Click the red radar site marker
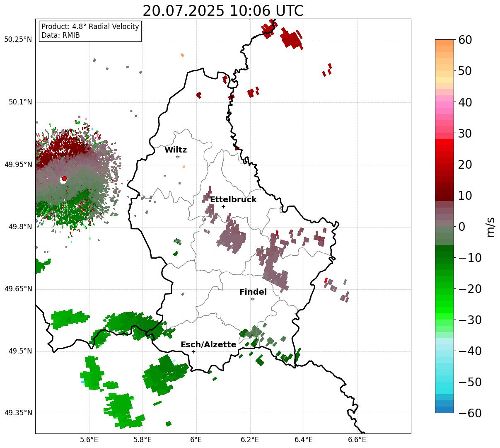 64,179
